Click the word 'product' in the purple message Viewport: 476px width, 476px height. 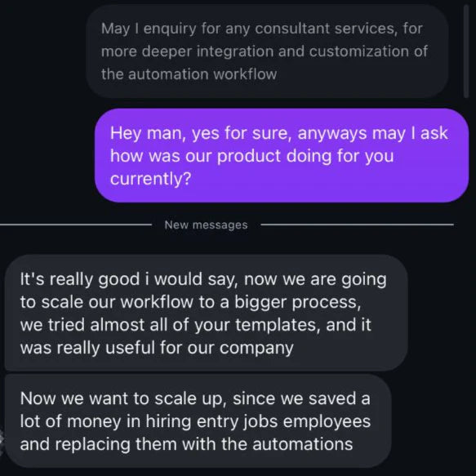[x=249, y=156]
